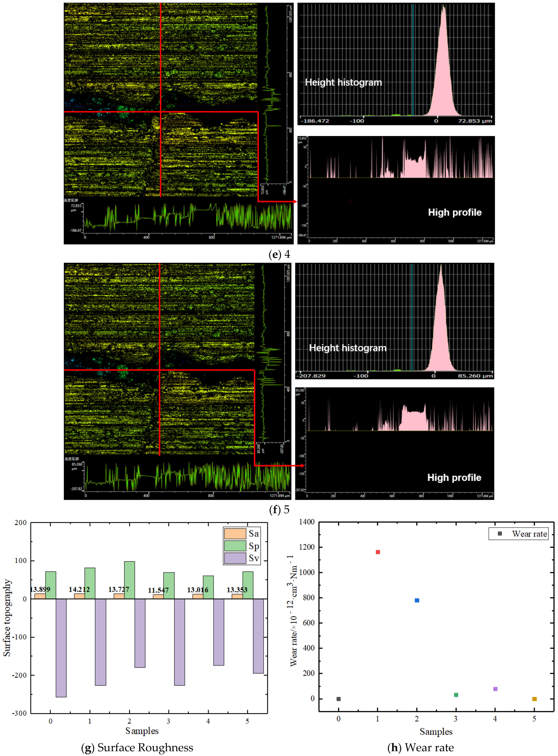Click the Height histogram label in panel (e)
Screen dimensions: 558x756
343,82
